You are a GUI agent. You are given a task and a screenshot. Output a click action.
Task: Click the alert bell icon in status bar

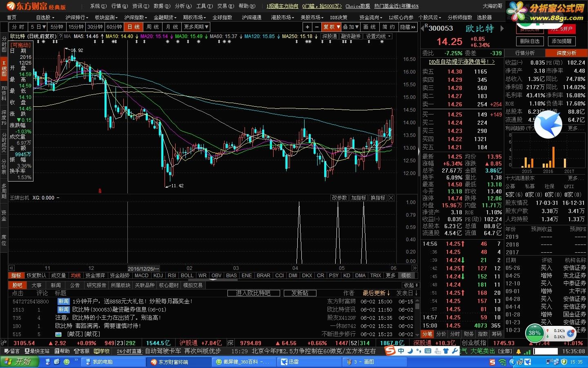[x=519, y=351]
